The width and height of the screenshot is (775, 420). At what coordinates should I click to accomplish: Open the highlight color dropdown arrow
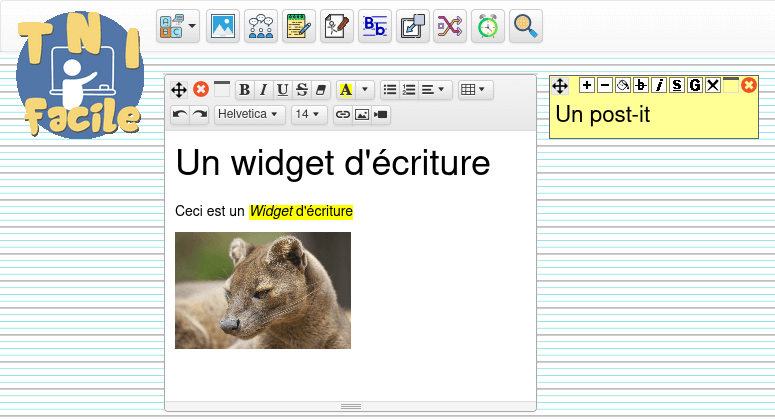pos(365,90)
